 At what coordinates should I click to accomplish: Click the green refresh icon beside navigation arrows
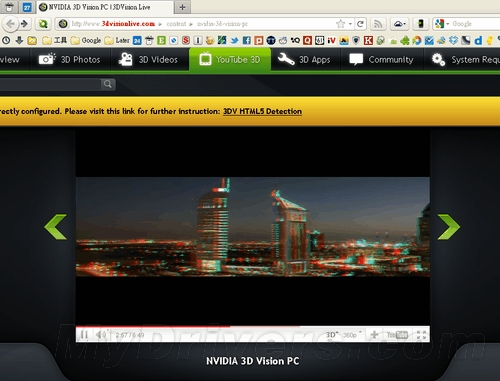pos(43,24)
